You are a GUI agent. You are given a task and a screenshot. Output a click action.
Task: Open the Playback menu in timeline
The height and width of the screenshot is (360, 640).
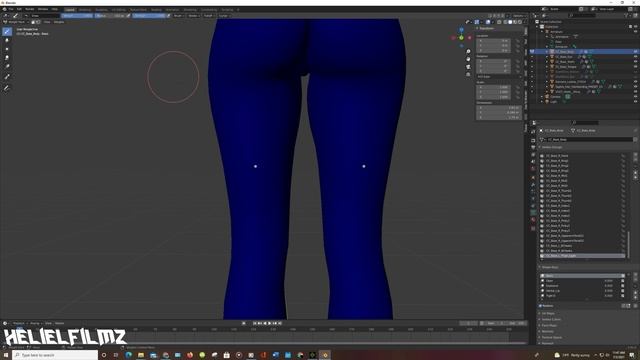[x=19, y=323]
